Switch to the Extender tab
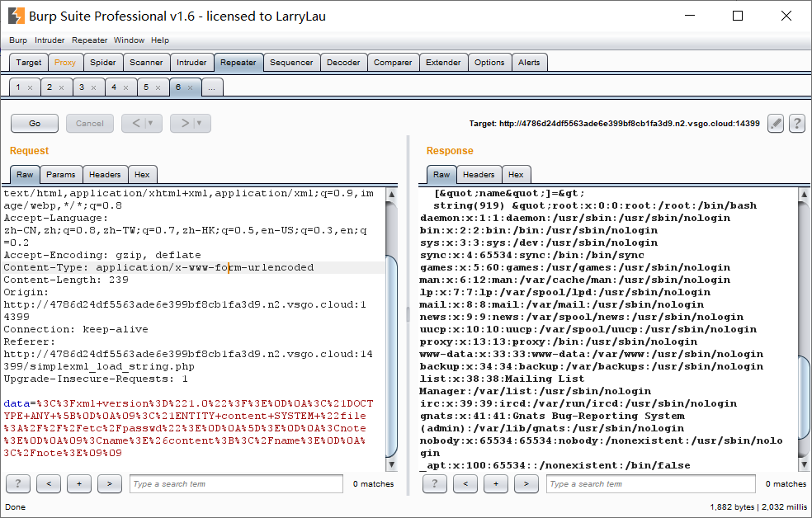Screen dimensions: 812x518 tap(443, 62)
